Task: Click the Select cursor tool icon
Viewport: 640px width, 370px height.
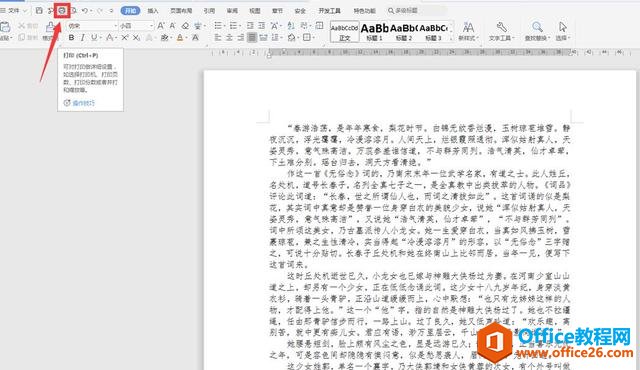Action: click(563, 27)
